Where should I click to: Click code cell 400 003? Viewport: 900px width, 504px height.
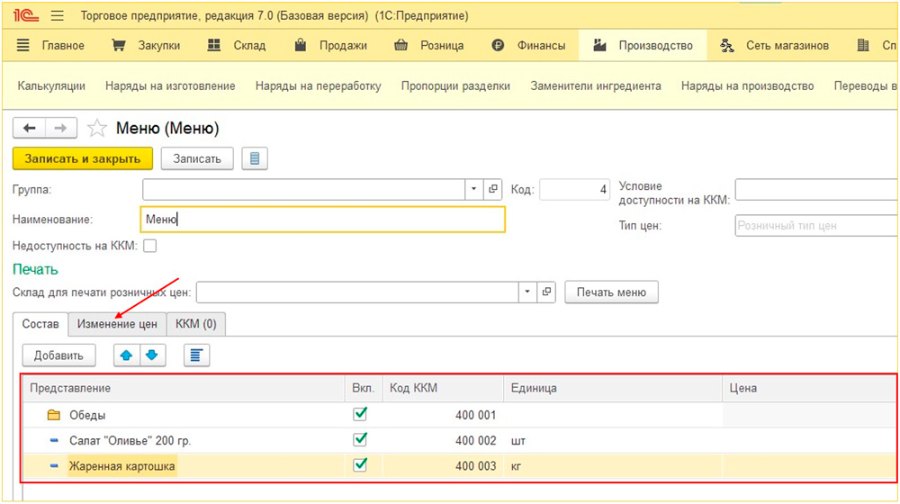(475, 466)
